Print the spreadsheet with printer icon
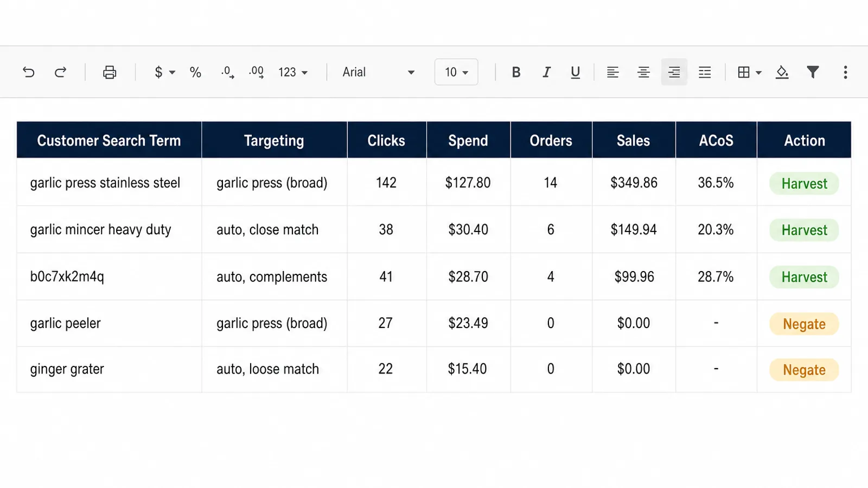 tap(110, 72)
